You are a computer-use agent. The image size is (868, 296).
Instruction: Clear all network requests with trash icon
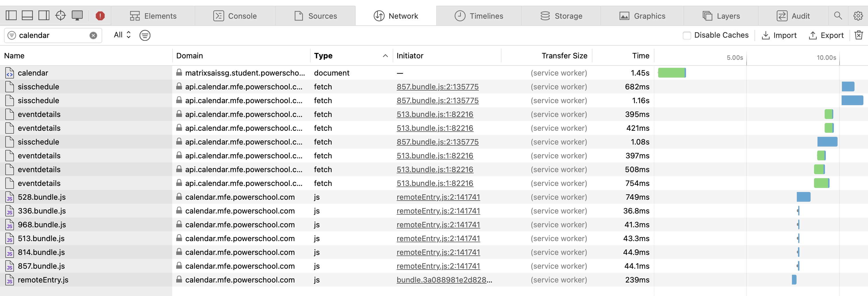coord(859,35)
